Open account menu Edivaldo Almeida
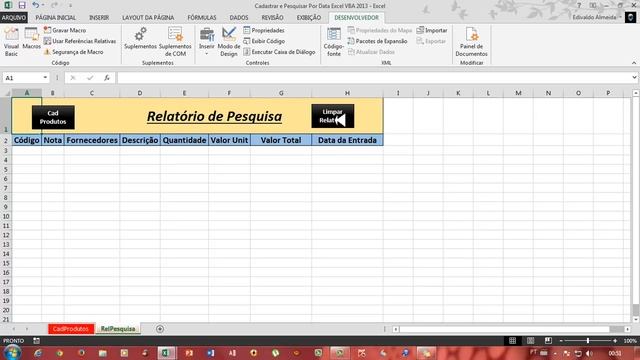The image size is (640, 360). (x=597, y=18)
